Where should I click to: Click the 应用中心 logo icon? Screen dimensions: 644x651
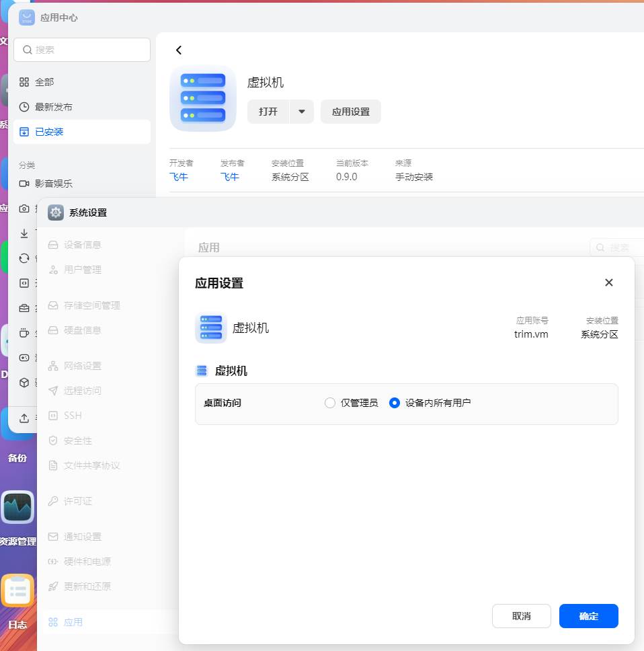[x=27, y=17]
